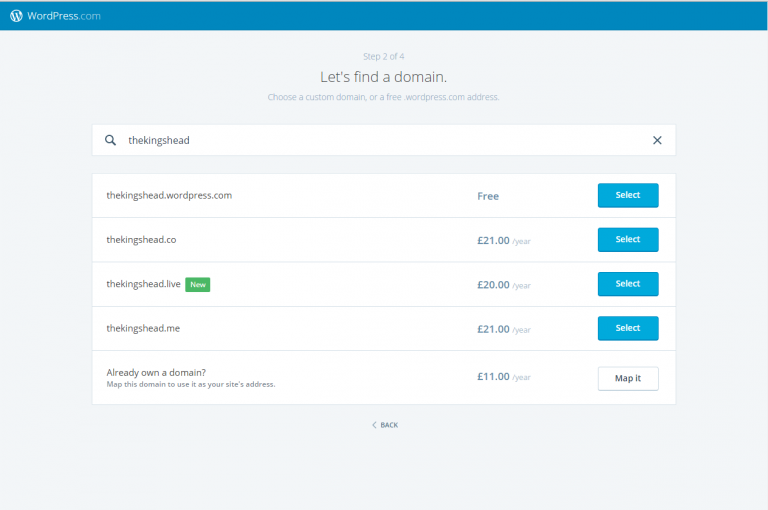Image resolution: width=768 pixels, height=510 pixels.
Task: Click the Let's find a domain heading
Action: point(384,77)
